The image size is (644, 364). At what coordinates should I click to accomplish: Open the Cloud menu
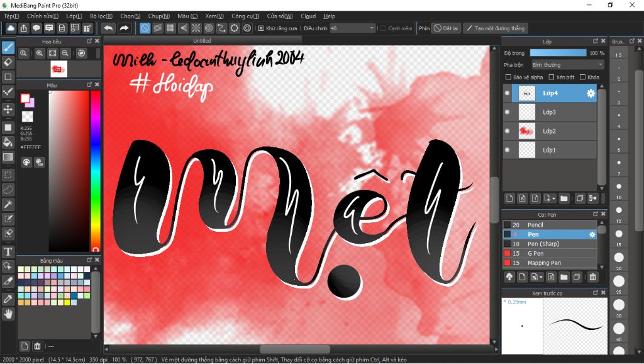(308, 16)
